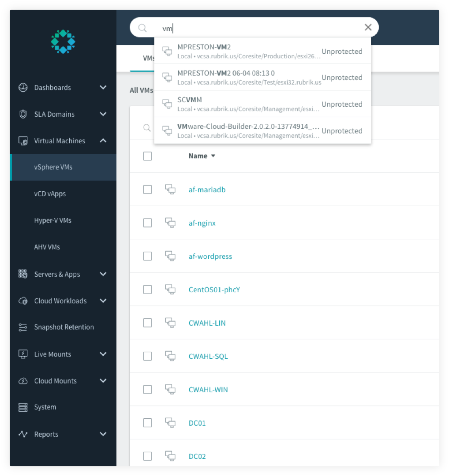The height and width of the screenshot is (476, 449).
Task: Click the VM icon next to CWAHL-WIN
Action: (x=170, y=390)
